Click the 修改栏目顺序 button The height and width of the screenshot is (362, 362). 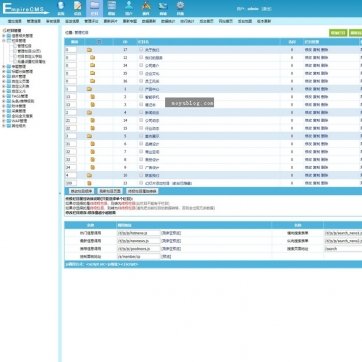(81, 191)
